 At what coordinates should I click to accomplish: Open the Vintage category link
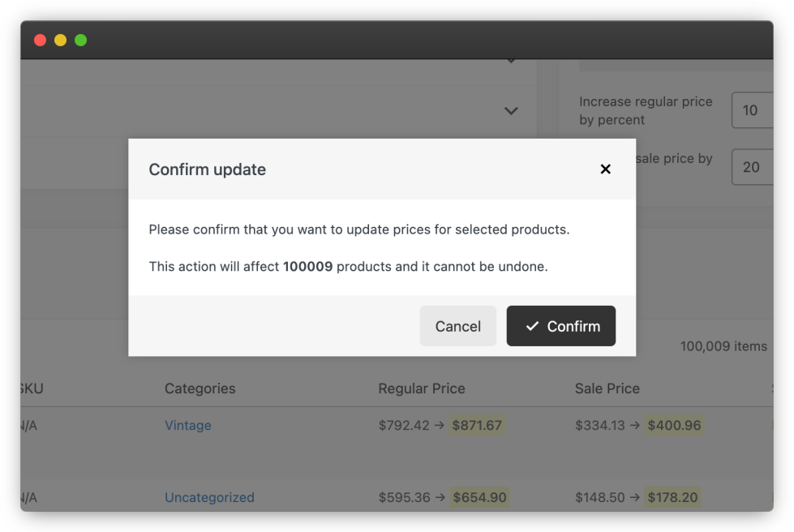188,425
